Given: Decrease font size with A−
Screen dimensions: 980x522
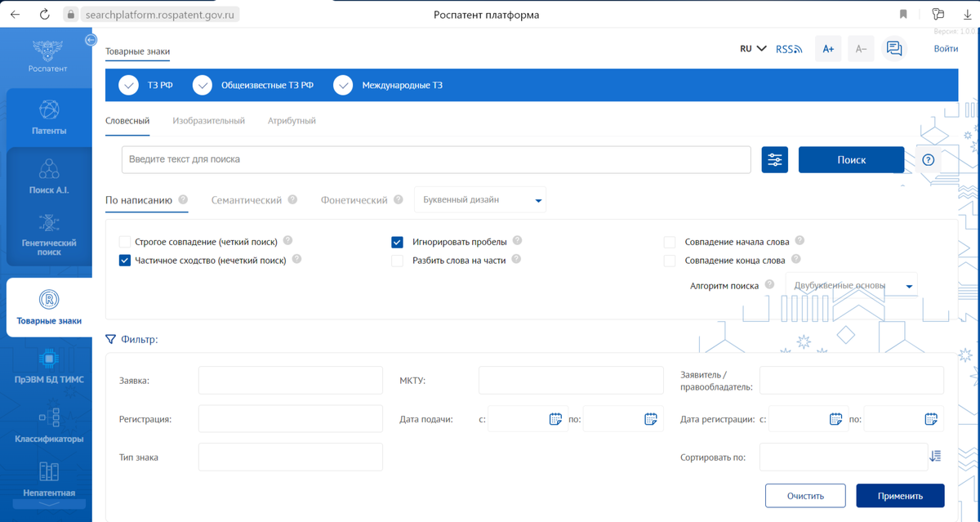Looking at the screenshot, I should [x=861, y=49].
